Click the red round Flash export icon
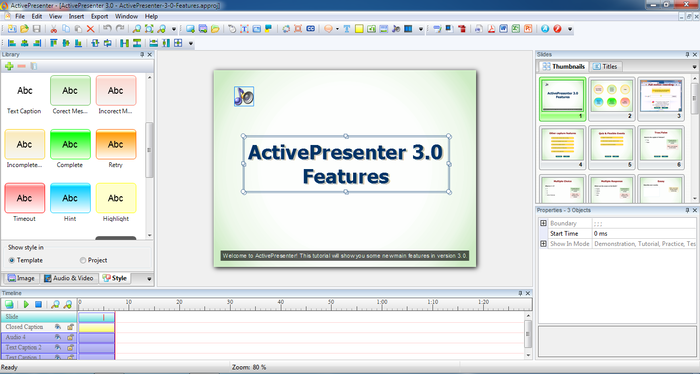 pyautogui.click(x=557, y=29)
